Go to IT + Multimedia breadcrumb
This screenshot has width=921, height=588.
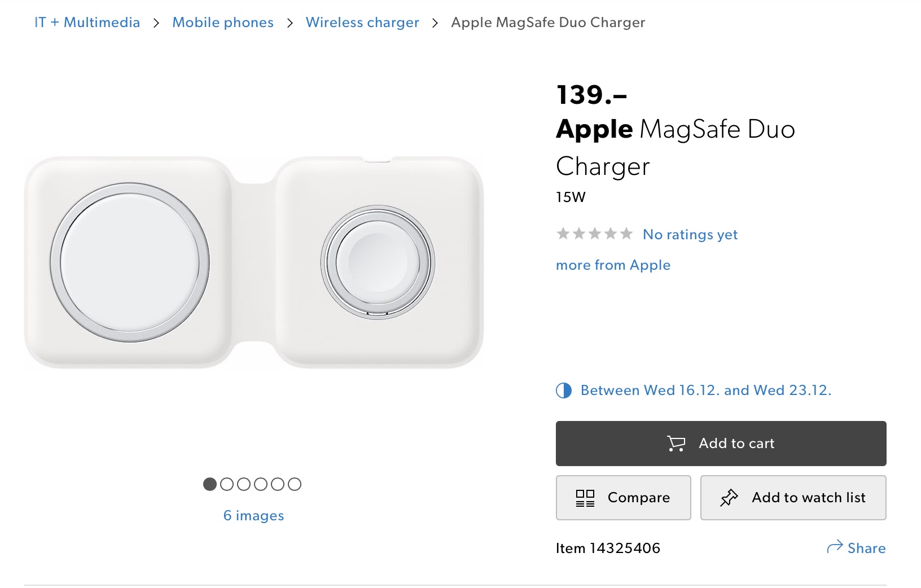pyautogui.click(x=87, y=23)
